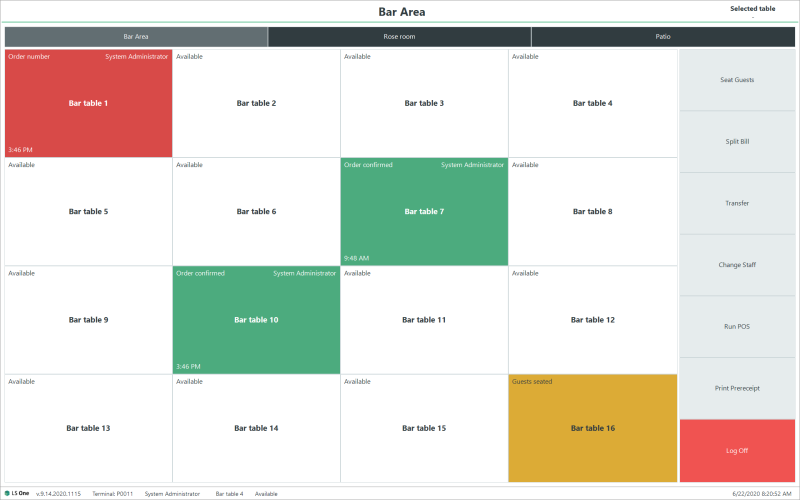Choose available Bar table 4
Image resolution: width=800 pixels, height=500 pixels.
[x=592, y=103]
